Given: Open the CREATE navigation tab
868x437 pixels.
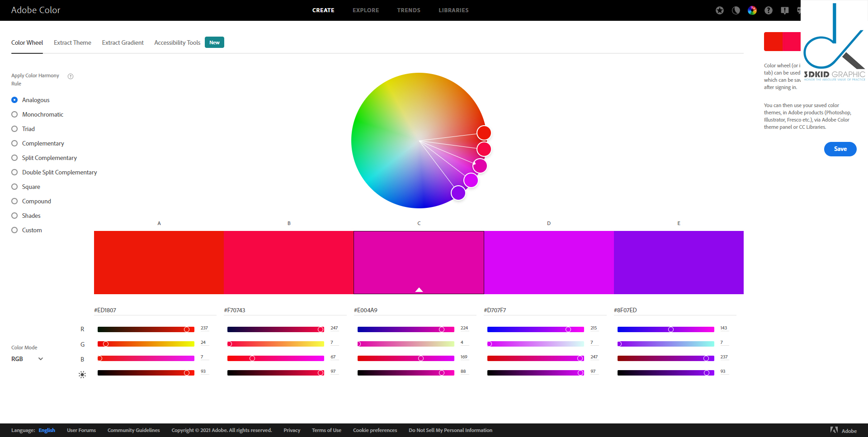Looking at the screenshot, I should pos(323,10).
